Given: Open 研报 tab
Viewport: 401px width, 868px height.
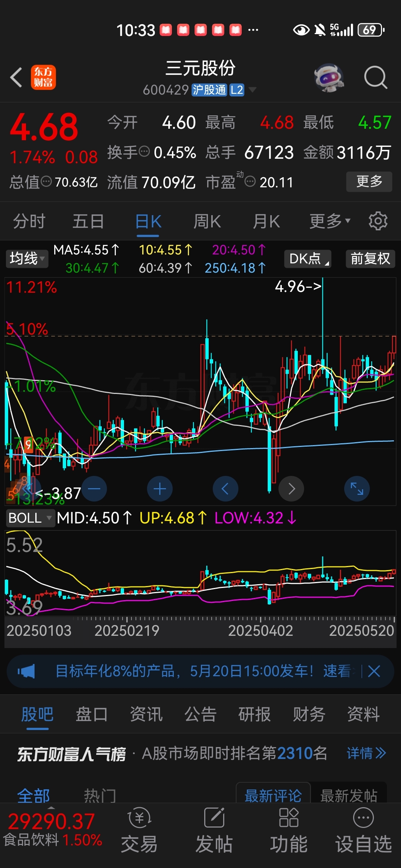Looking at the screenshot, I should (254, 714).
